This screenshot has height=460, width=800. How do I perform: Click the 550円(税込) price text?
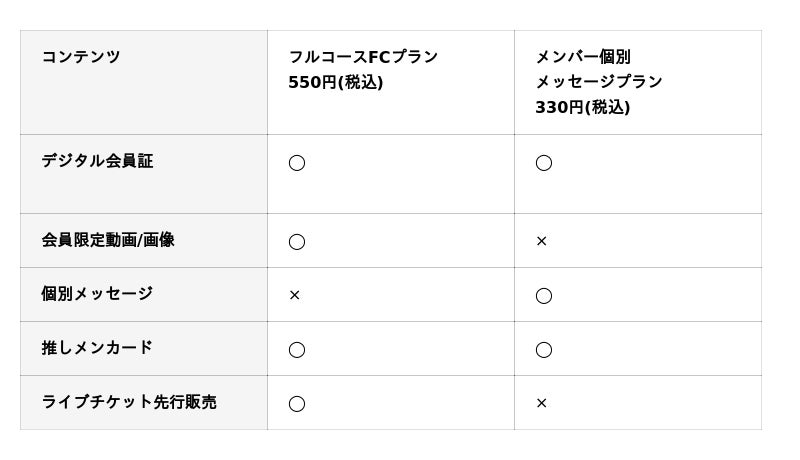click(x=335, y=82)
